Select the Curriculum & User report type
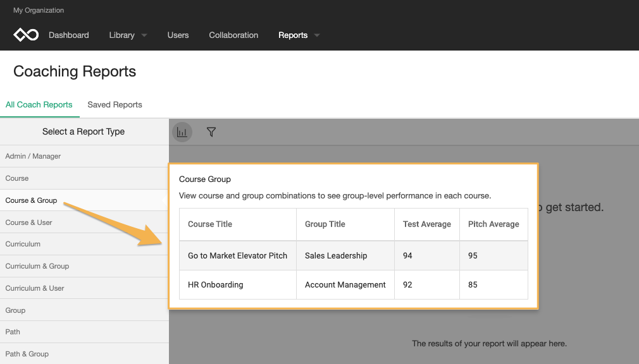The width and height of the screenshot is (639, 364). [x=84, y=288]
